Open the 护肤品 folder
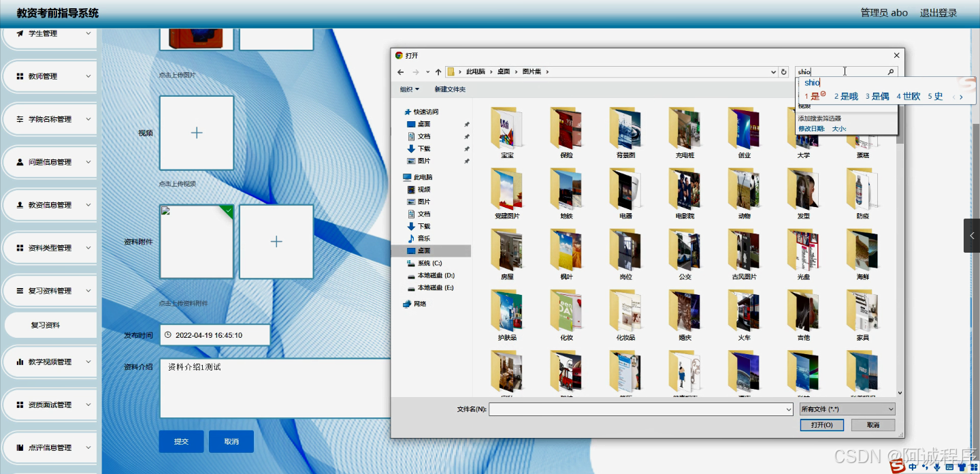This screenshot has width=980, height=474. [507, 315]
